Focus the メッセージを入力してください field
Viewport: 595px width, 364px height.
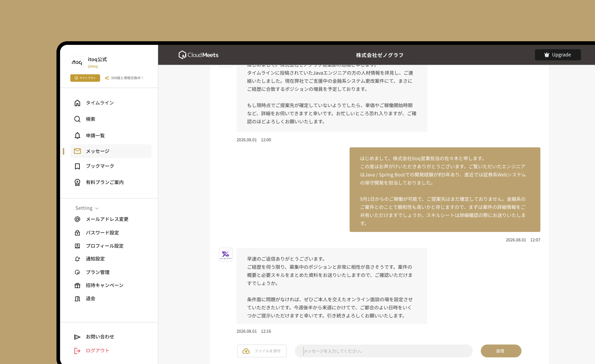coord(383,351)
